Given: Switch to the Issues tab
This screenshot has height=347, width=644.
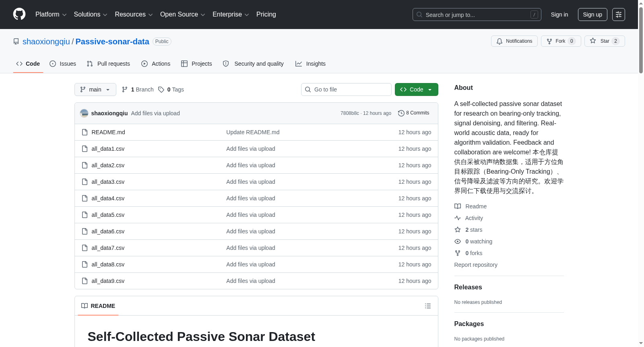Looking at the screenshot, I should (x=63, y=64).
